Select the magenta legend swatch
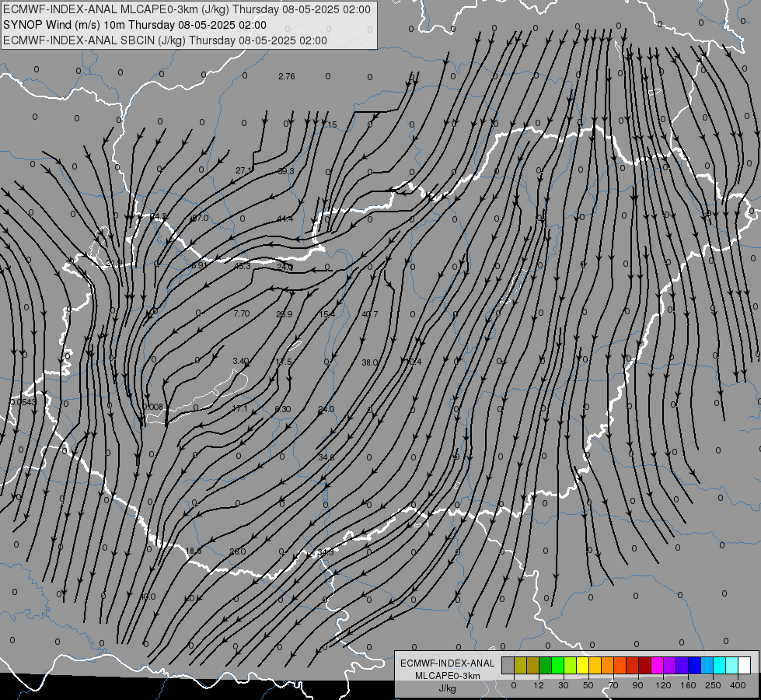The image size is (761, 700). click(x=658, y=665)
